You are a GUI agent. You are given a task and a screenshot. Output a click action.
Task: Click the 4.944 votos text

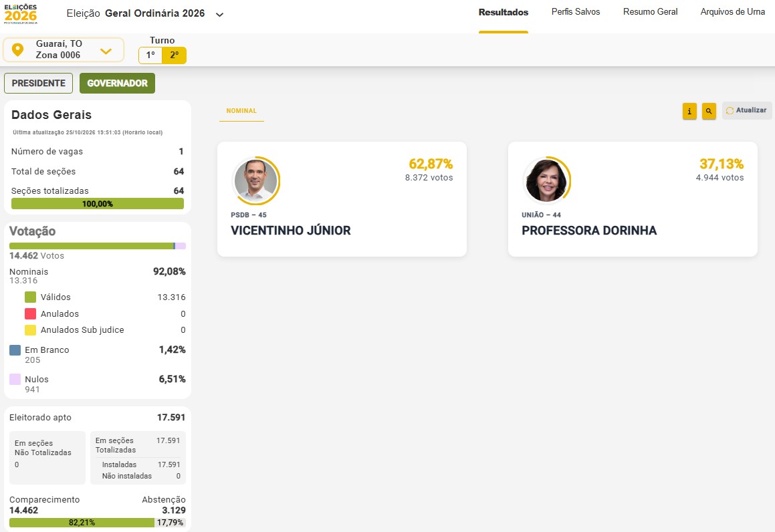click(719, 178)
